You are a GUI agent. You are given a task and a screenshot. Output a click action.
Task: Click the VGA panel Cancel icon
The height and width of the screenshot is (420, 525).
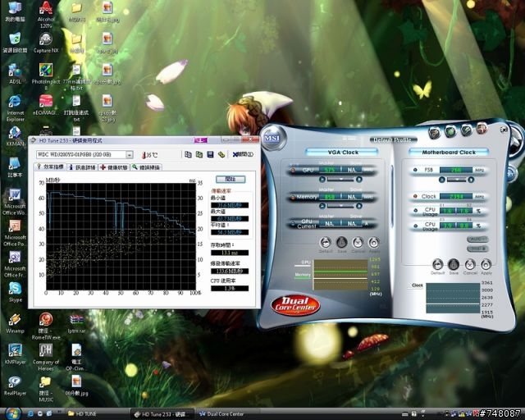[x=358, y=243]
